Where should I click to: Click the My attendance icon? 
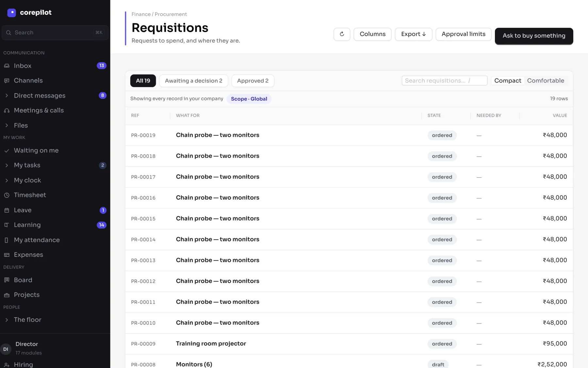point(7,240)
